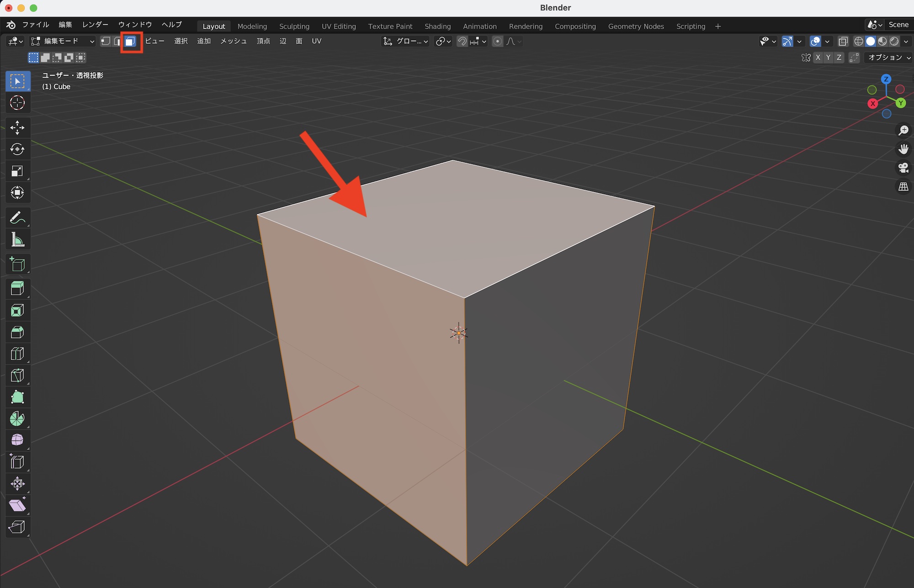This screenshot has width=914, height=588.
Task: Activate the Annotate pencil tool
Action: click(17, 218)
